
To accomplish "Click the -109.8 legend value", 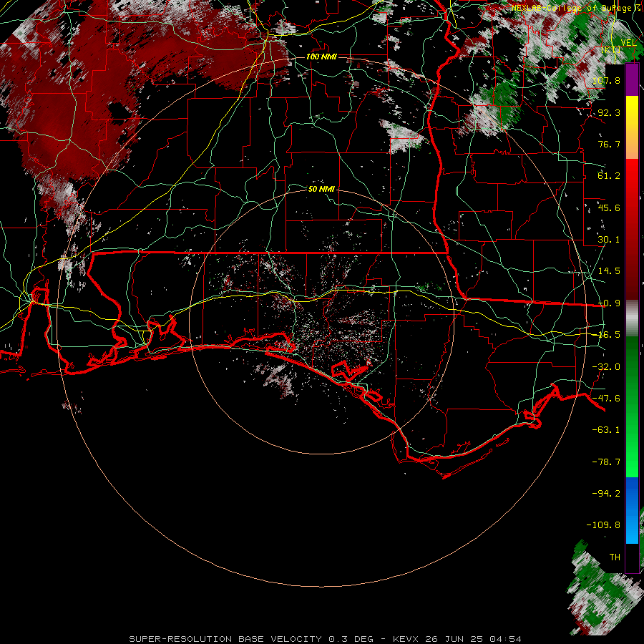I will (x=603, y=525).
